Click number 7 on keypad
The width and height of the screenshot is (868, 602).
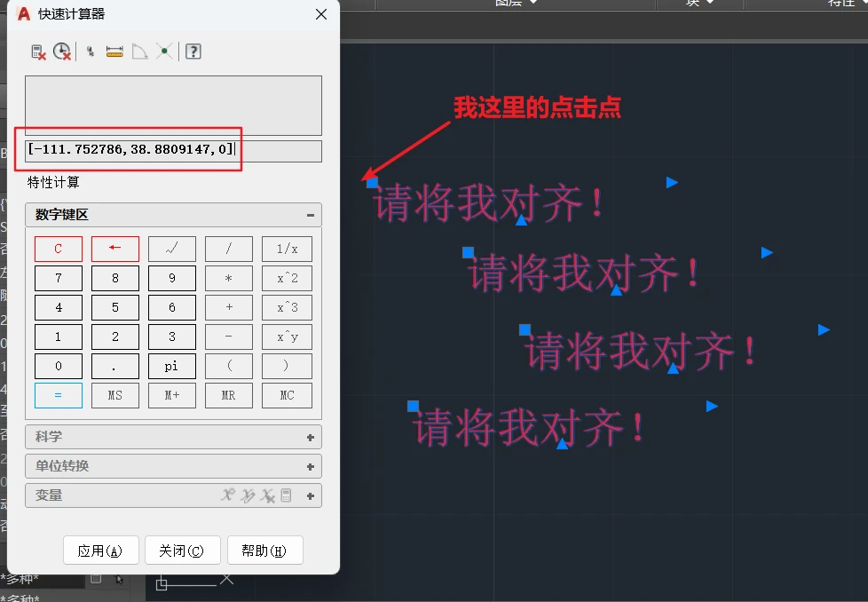tap(58, 278)
